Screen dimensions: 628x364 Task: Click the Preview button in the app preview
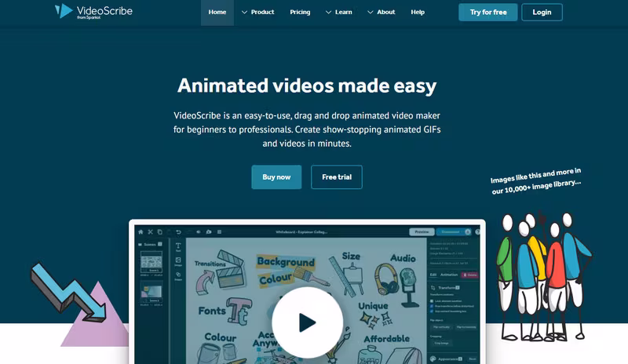point(422,232)
